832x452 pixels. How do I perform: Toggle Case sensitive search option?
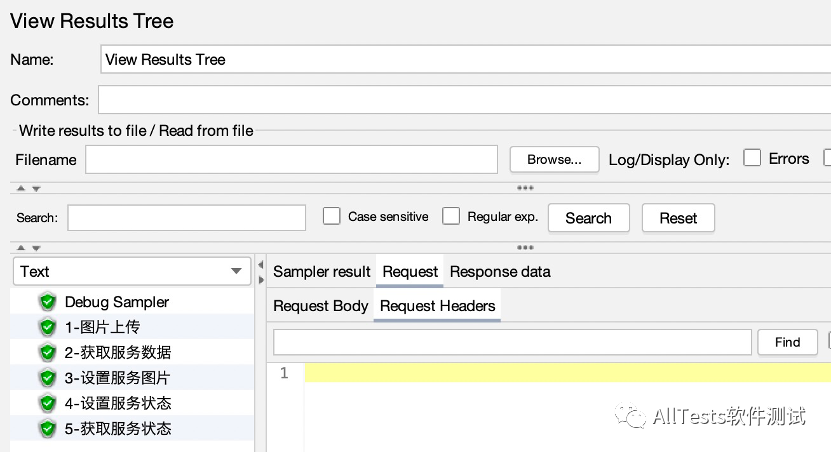pos(332,216)
